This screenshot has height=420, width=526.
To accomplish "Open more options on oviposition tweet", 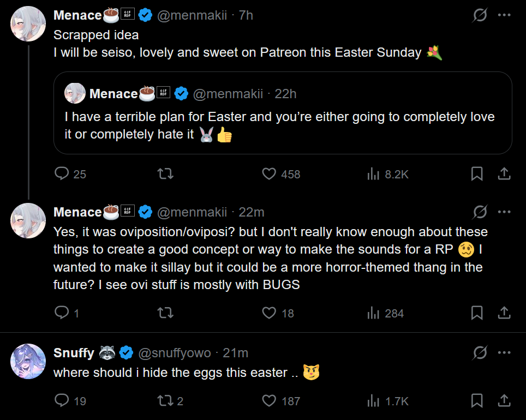I will pyautogui.click(x=504, y=212).
